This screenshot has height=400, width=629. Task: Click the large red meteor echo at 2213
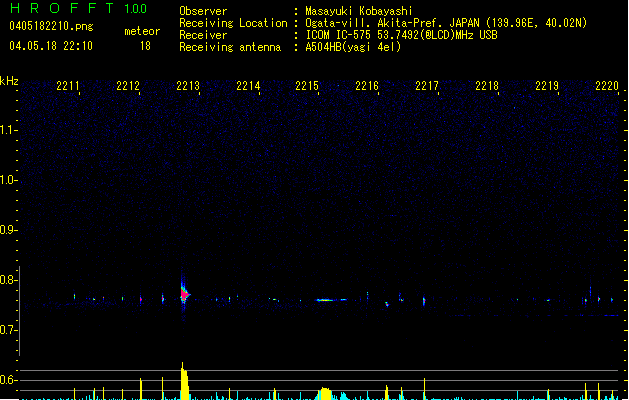click(184, 295)
